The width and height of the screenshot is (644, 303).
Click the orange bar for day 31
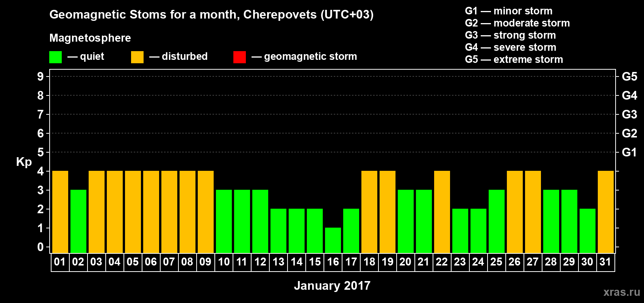tap(606, 212)
